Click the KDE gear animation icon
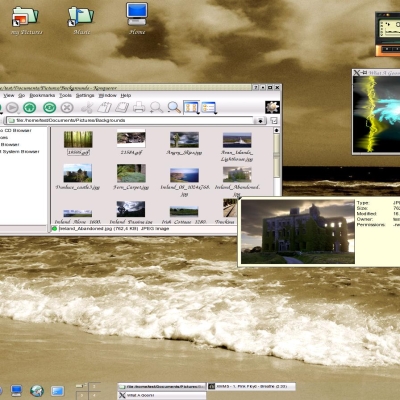The width and height of the screenshot is (400, 400). tap(272, 107)
